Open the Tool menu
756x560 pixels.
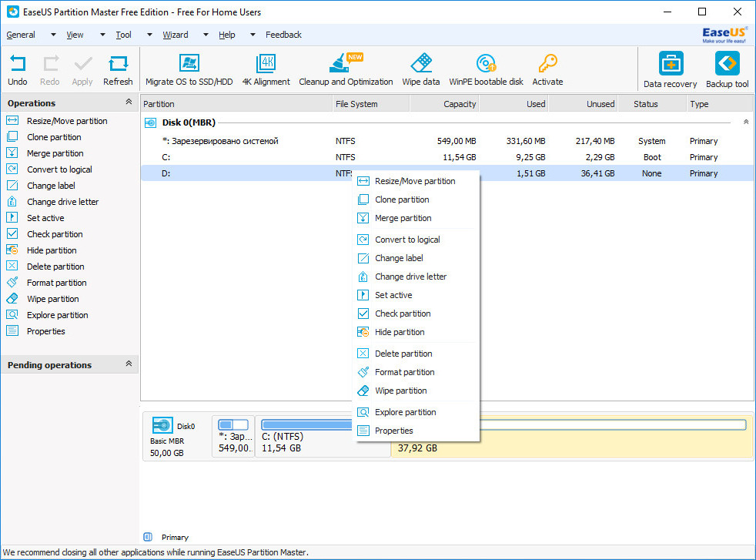coord(123,35)
